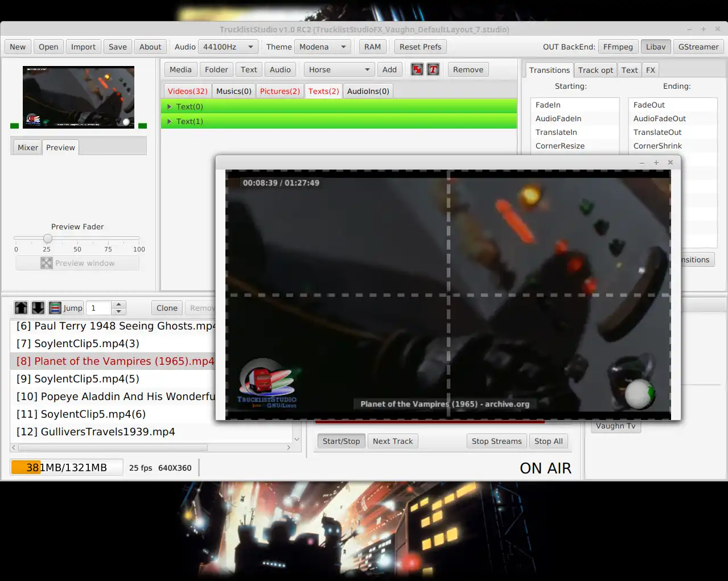The width and height of the screenshot is (728, 581).
Task: Select FadeOut ending transition
Action: [x=673, y=105]
